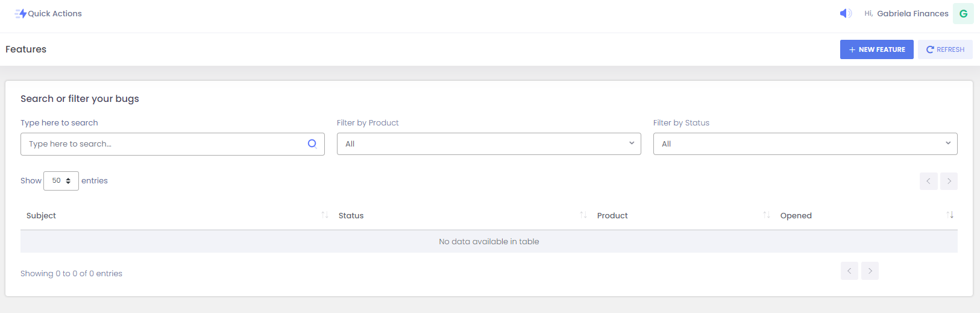Image resolution: width=980 pixels, height=313 pixels.
Task: Change the Show entries count selector
Action: click(61, 181)
